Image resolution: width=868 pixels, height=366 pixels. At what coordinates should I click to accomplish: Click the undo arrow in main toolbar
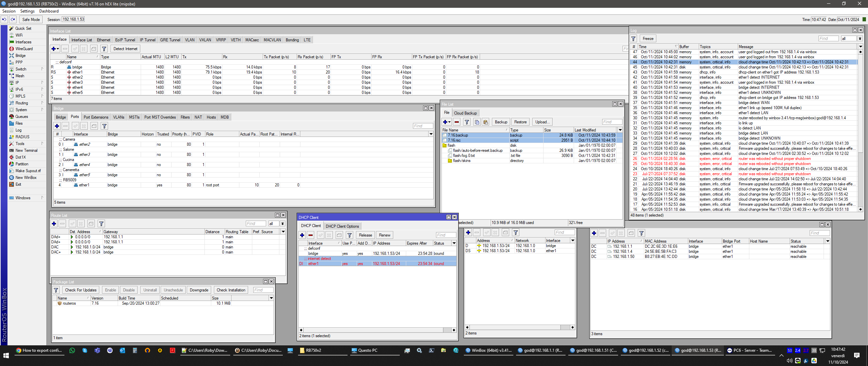[x=4, y=19]
